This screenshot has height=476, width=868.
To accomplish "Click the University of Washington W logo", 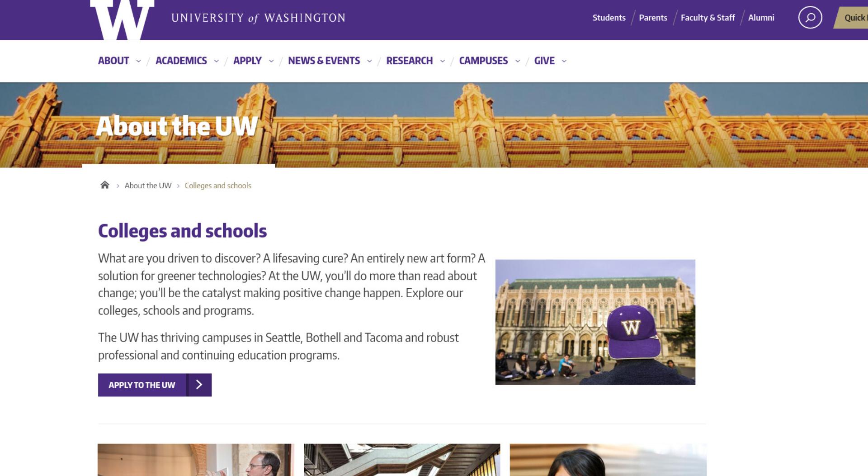I will 122,19.
